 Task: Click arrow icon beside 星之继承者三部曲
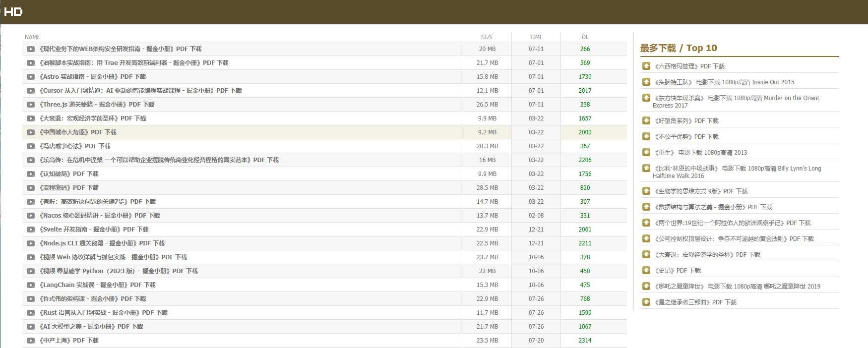646,302
